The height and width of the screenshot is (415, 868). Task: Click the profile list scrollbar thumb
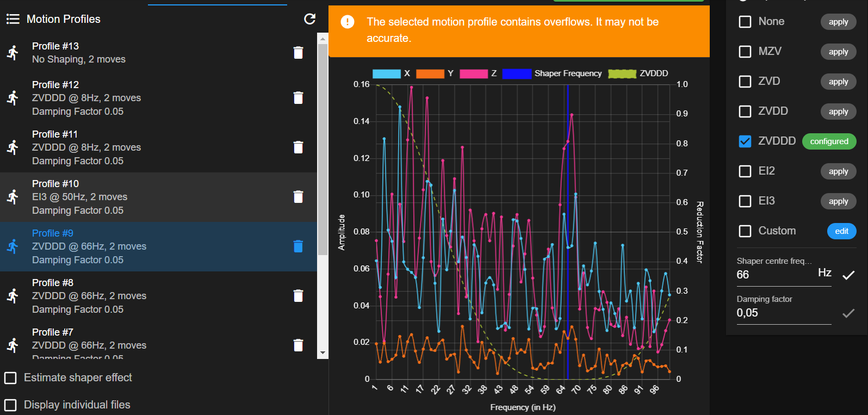pyautogui.click(x=323, y=150)
